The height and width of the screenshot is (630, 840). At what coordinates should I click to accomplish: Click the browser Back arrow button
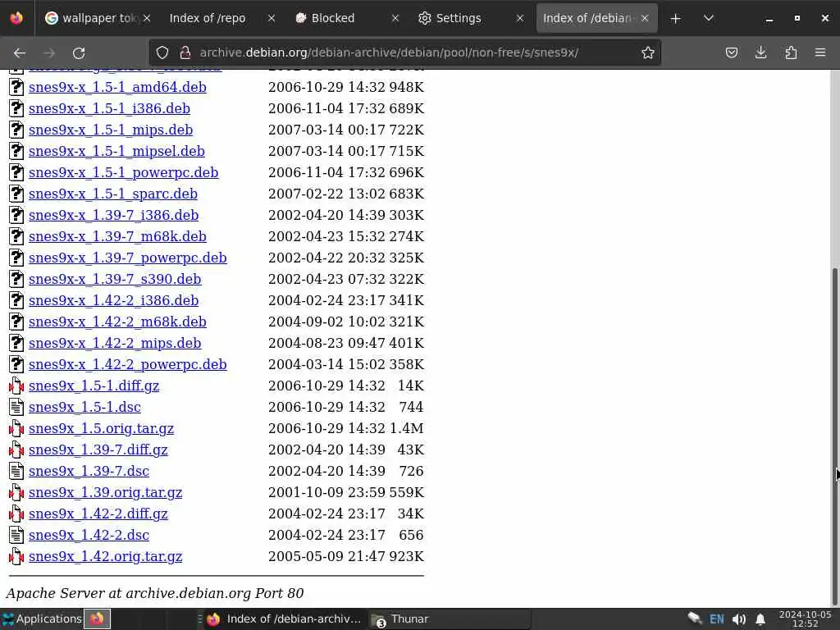pos(20,52)
